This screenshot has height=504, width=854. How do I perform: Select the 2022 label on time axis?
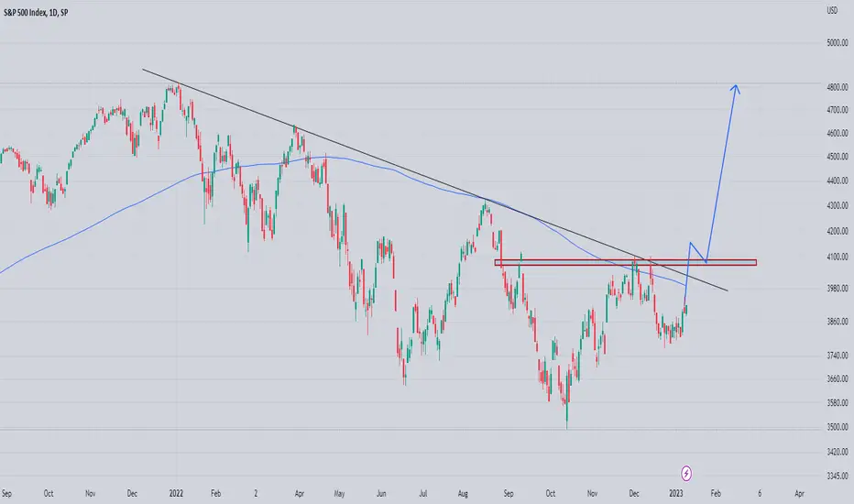(176, 493)
